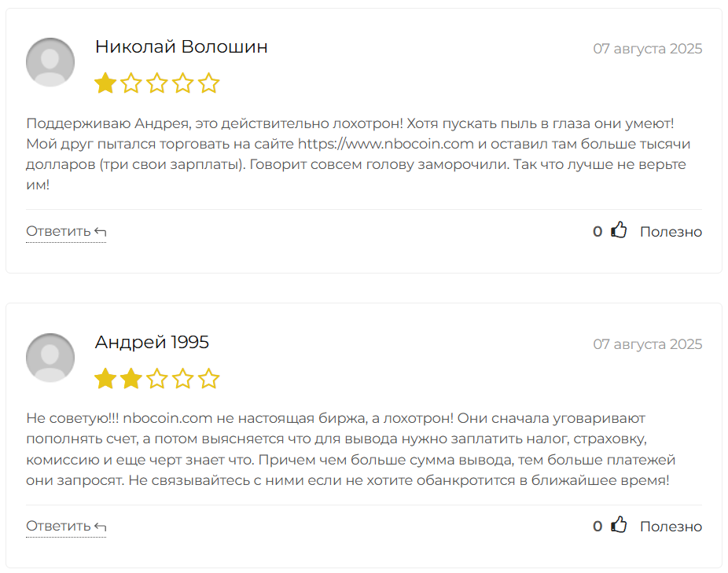Click the Ответить link under Андрей's review
Image resolution: width=728 pixels, height=573 pixels.
pyautogui.click(x=59, y=525)
